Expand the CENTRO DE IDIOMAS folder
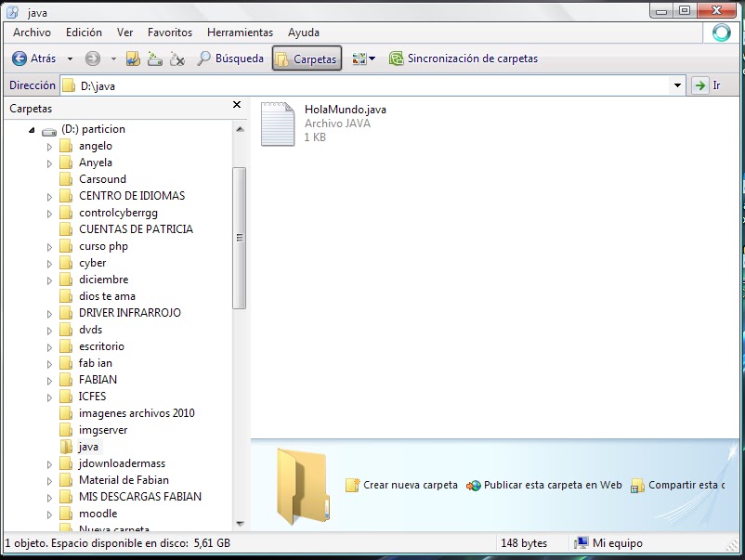 click(49, 197)
